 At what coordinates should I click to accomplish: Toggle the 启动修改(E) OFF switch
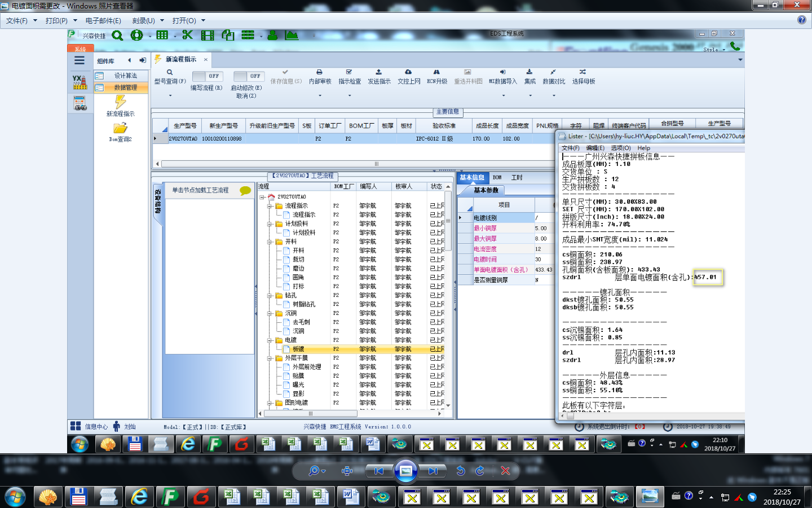pyautogui.click(x=249, y=76)
